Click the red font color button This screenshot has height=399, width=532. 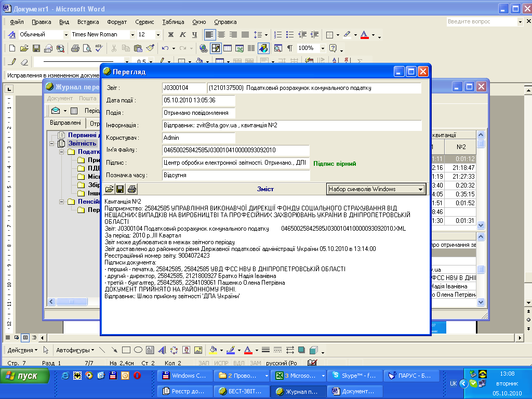[x=248, y=350]
